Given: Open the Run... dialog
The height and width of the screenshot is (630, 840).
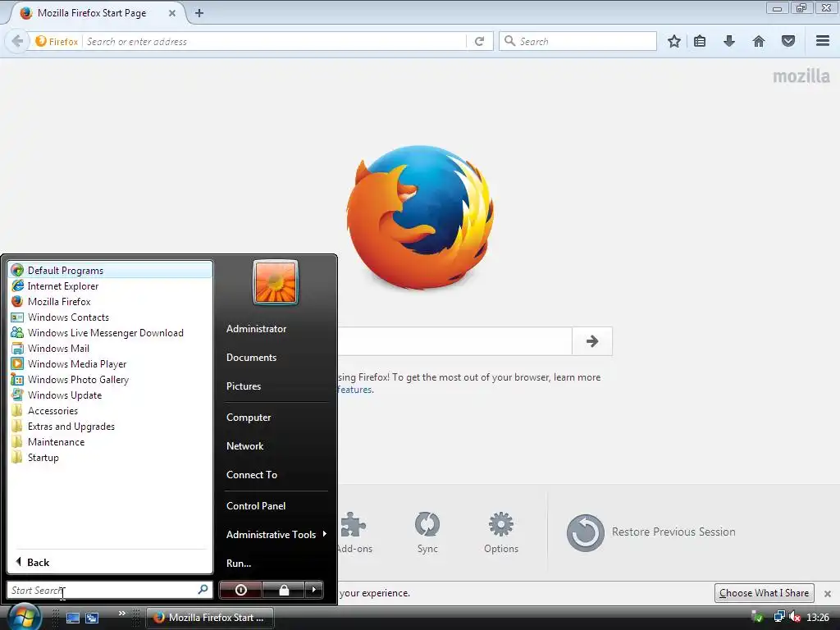Looking at the screenshot, I should pos(239,563).
